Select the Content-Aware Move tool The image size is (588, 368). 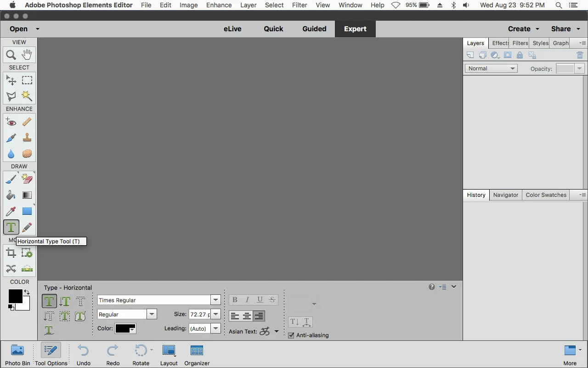11,269
